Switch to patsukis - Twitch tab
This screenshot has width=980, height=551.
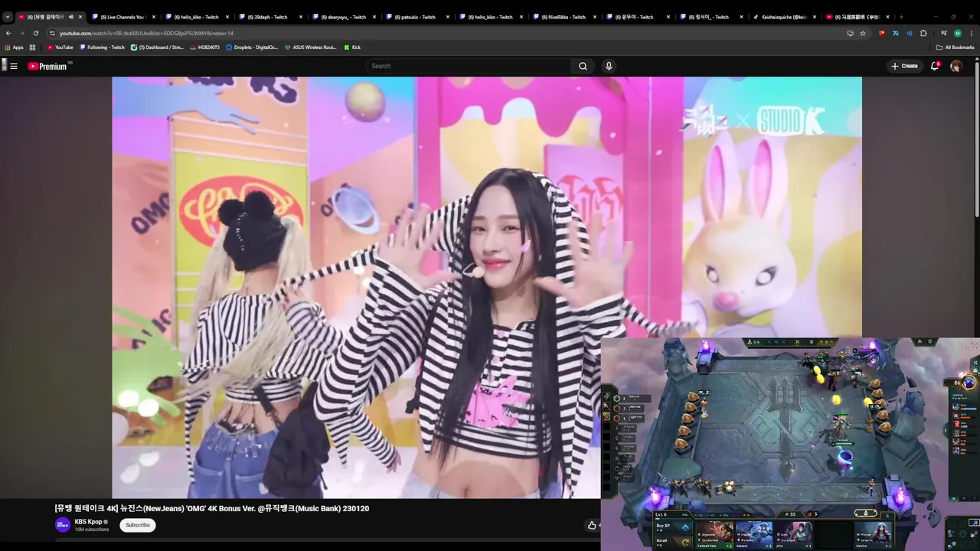coord(416,17)
